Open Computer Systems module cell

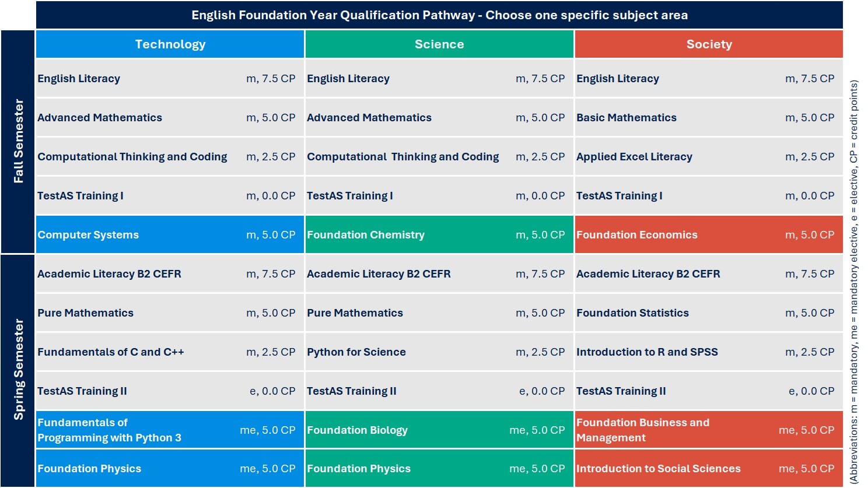click(x=170, y=234)
